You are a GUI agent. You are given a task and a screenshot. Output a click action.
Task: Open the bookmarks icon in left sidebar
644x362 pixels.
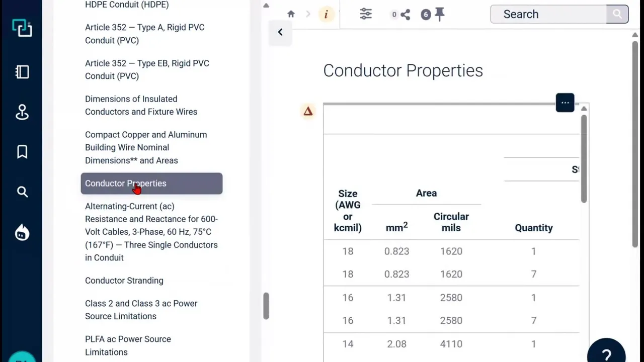(x=22, y=152)
